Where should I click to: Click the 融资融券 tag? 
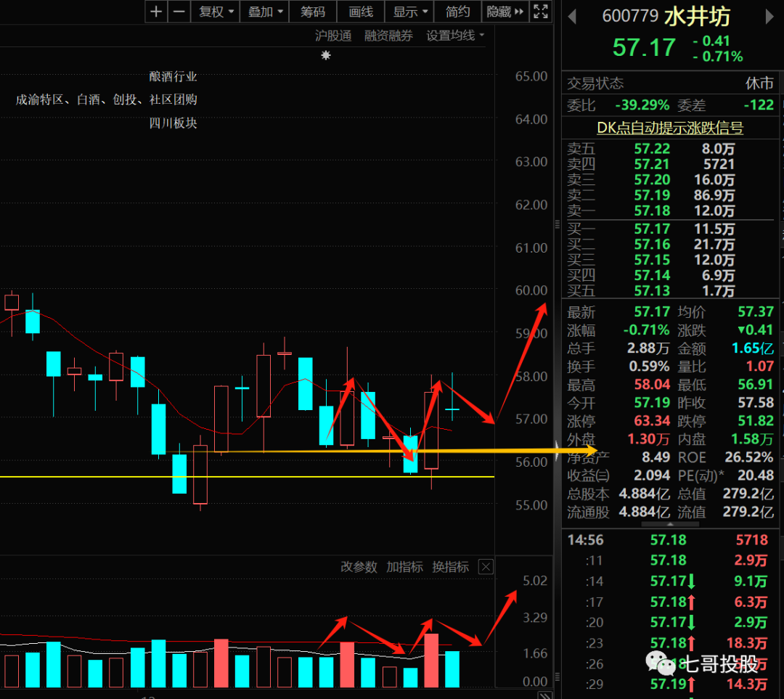(388, 36)
